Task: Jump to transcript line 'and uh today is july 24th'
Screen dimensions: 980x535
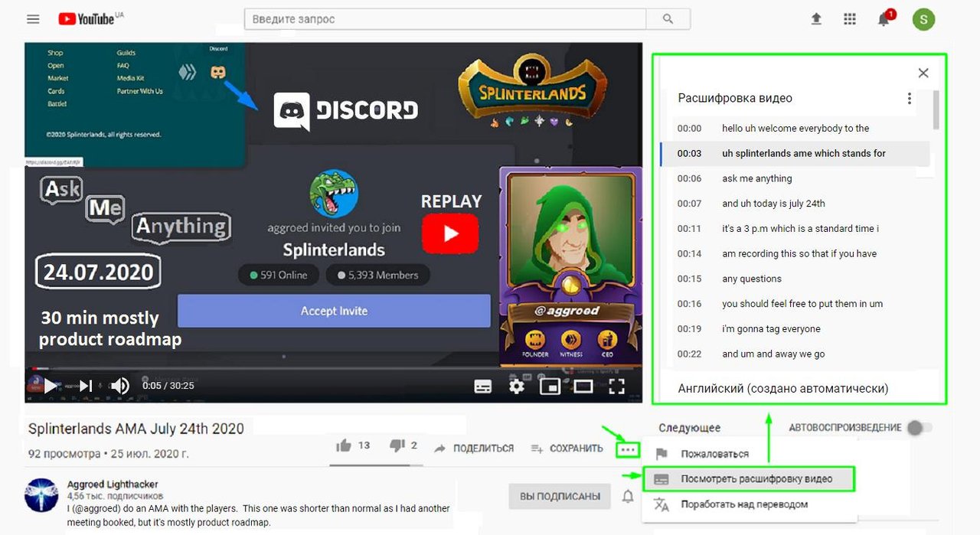Action: coord(795,204)
